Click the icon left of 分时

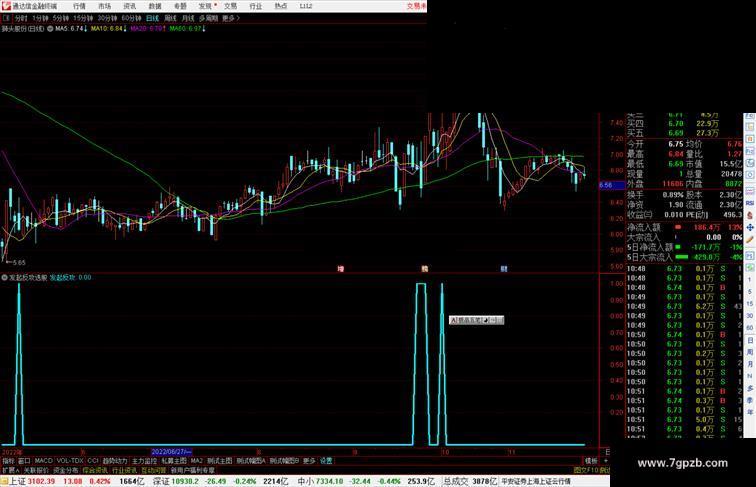coord(6,18)
